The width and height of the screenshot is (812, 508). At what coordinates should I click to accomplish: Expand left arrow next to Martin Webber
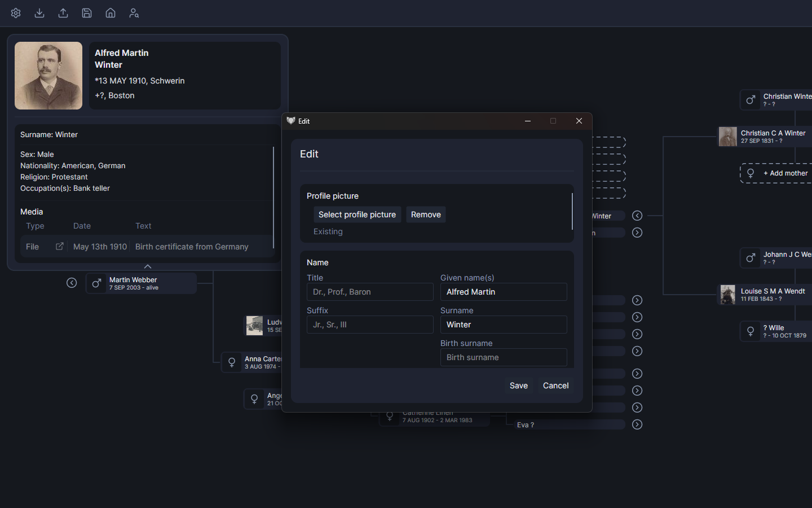(x=72, y=283)
